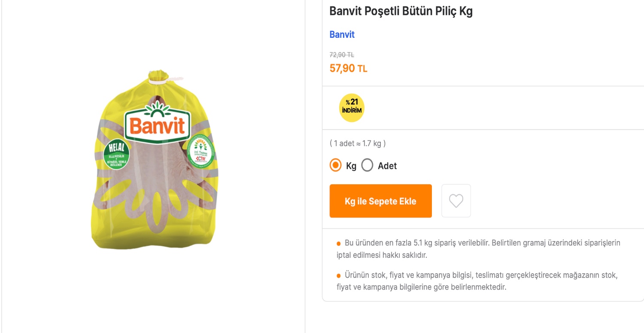
Task: Switch unit selection to Adet
Action: pos(367,165)
